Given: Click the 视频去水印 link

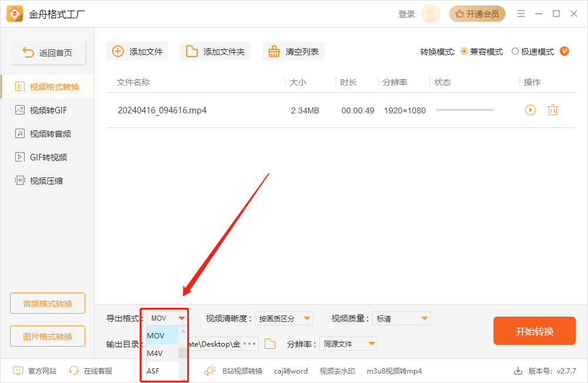Looking at the screenshot, I should point(337,371).
